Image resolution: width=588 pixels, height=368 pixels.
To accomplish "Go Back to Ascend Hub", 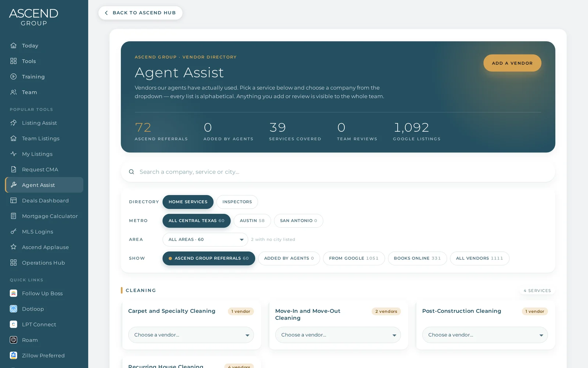I will 140,13.
